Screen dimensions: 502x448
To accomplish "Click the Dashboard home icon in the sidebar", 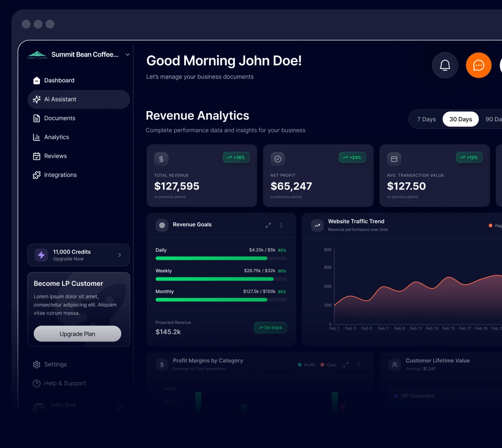I will tap(37, 81).
